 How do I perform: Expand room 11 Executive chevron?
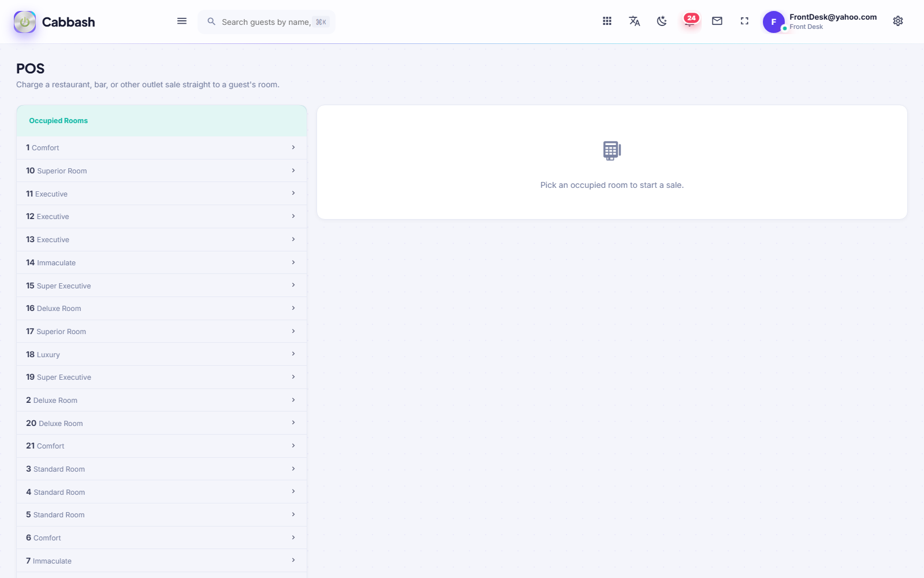pyautogui.click(x=293, y=194)
